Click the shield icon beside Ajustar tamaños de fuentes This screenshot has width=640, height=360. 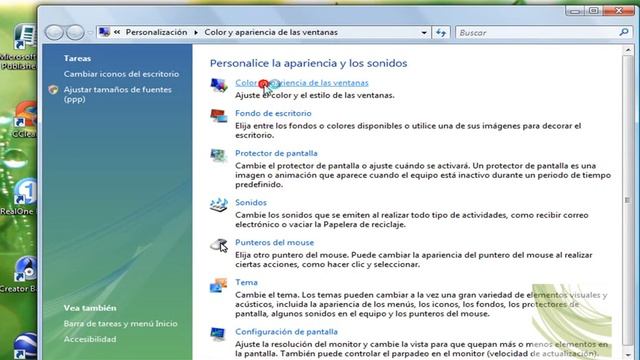(53, 90)
